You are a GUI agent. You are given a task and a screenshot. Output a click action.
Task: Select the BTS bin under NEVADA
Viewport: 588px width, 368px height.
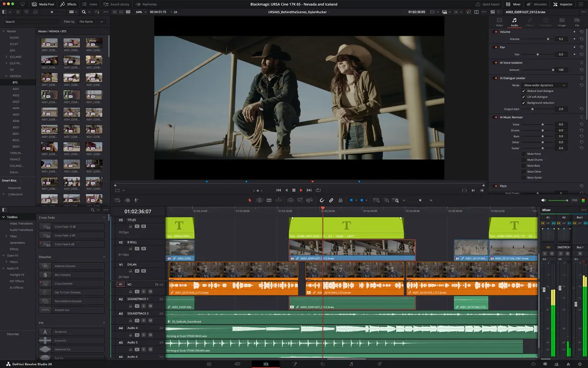pos(15,82)
